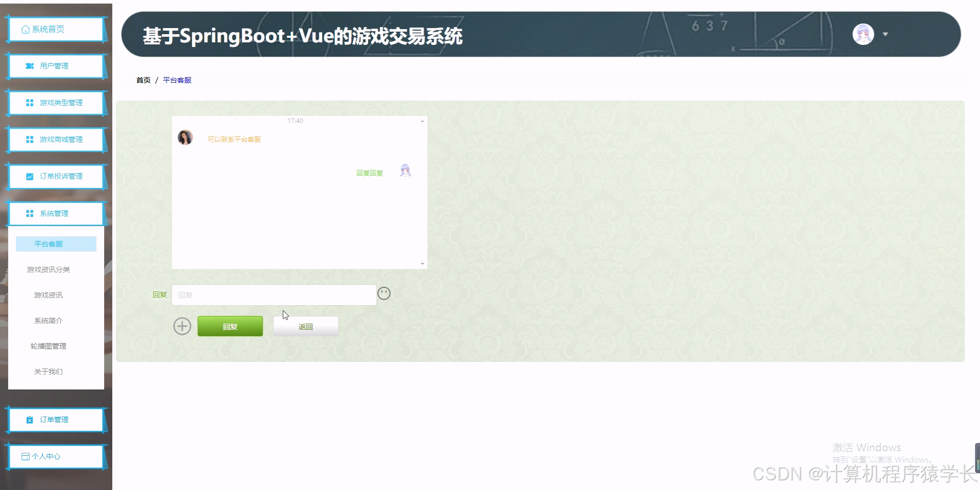Click the clipboard icon beside 订单管理
The width and height of the screenshot is (980, 490).
(x=30, y=420)
